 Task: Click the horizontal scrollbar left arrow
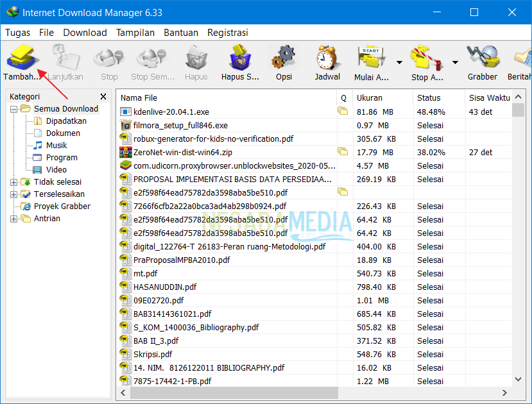point(123,393)
